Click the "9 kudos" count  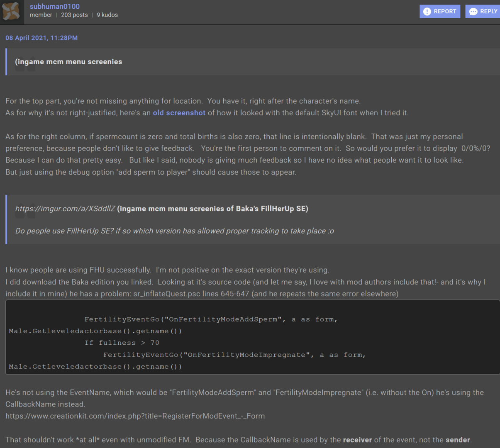click(107, 15)
